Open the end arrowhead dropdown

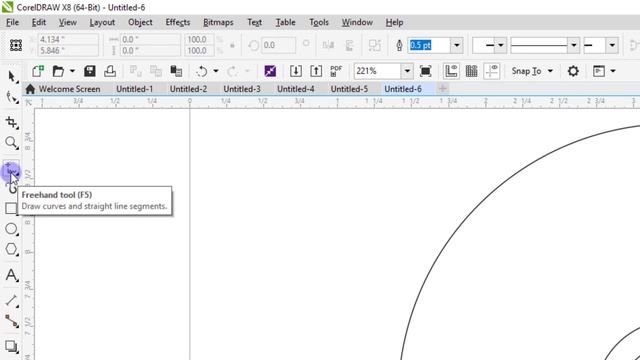coord(612,45)
